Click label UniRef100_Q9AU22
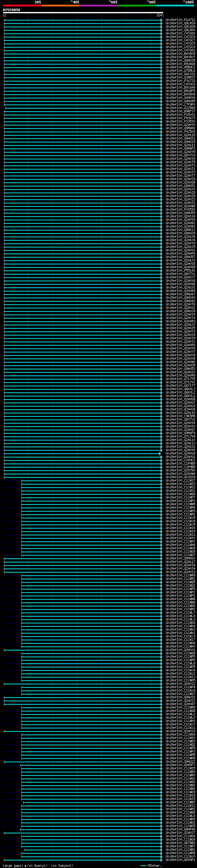197x868 pixels. (180, 762)
